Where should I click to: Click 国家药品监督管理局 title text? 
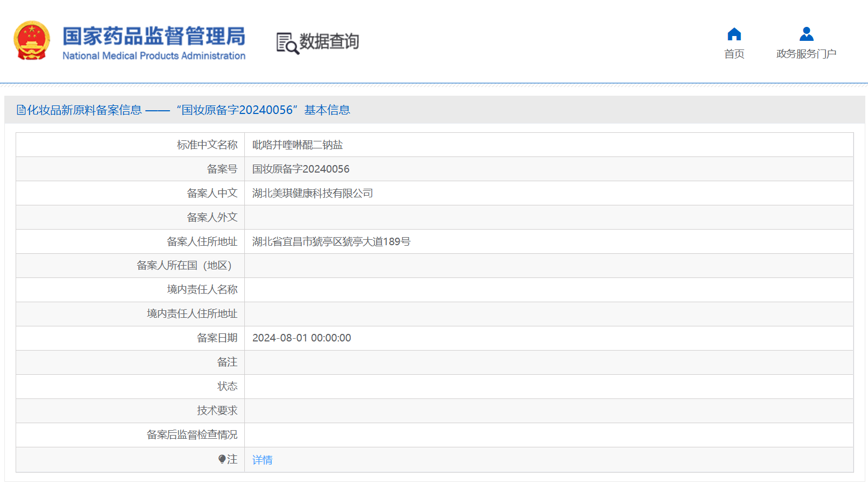tap(154, 36)
